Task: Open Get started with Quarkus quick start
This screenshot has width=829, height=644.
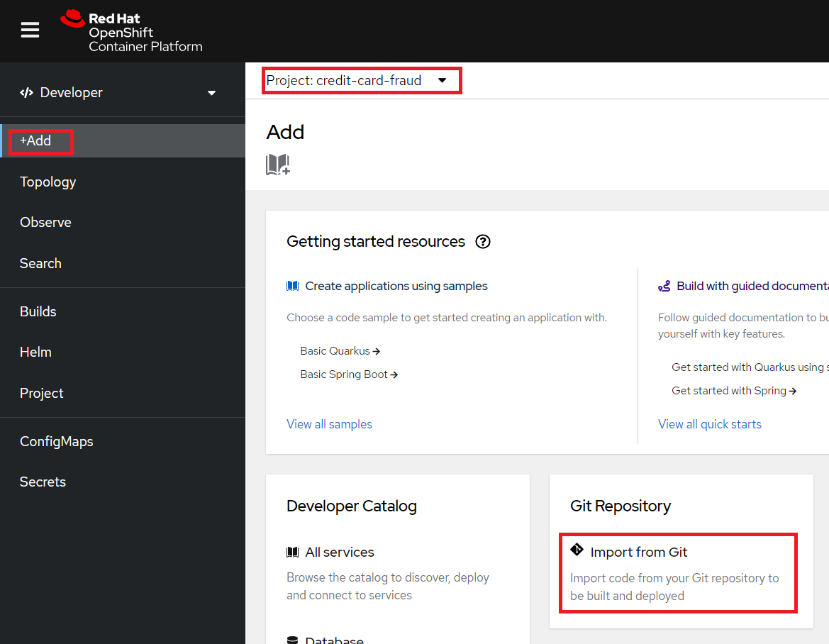Action: (x=750, y=367)
